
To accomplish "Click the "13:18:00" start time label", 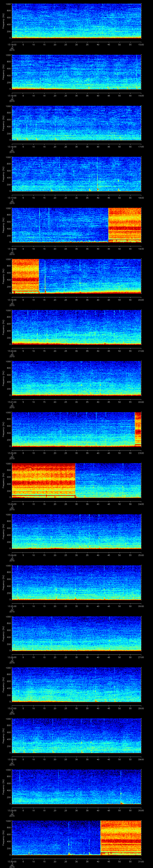I will (12, 249).
